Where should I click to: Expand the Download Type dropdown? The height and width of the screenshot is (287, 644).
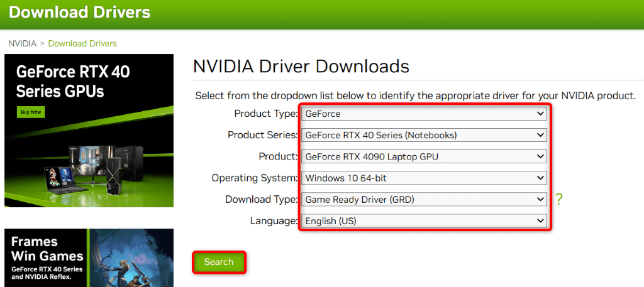pos(424,200)
